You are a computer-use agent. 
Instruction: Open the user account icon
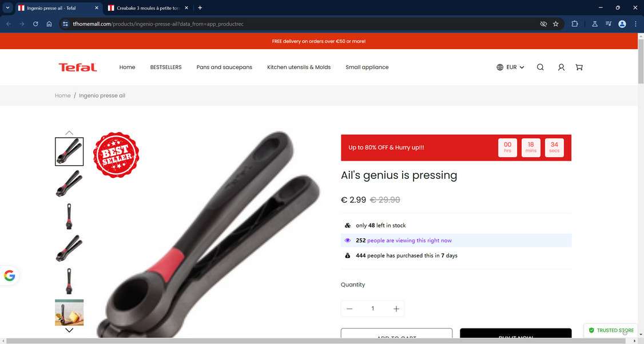(561, 67)
